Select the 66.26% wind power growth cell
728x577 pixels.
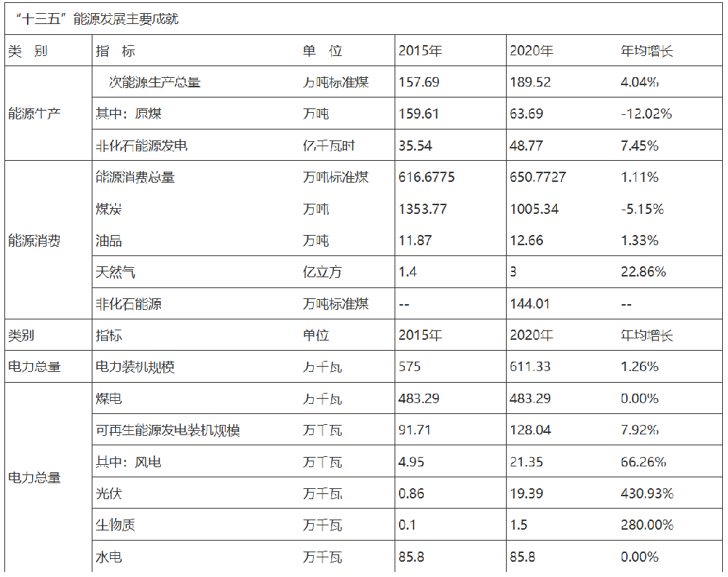coord(643,462)
